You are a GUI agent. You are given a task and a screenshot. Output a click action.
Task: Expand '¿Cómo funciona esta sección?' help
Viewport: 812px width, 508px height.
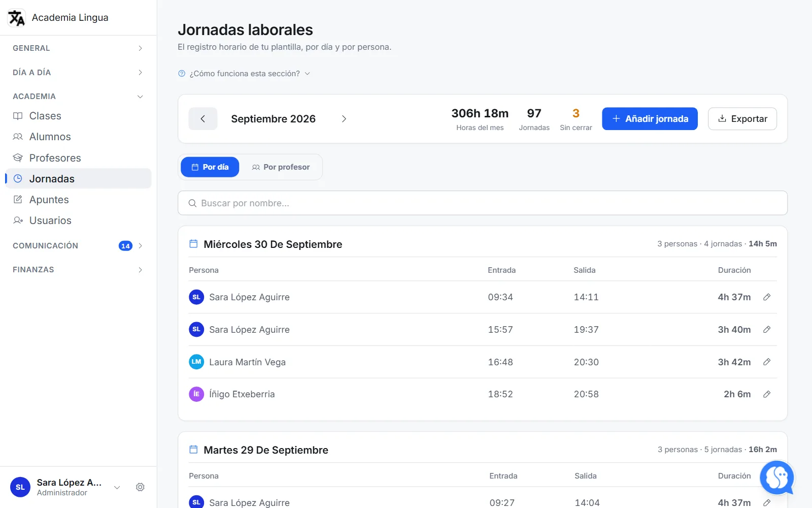point(244,74)
